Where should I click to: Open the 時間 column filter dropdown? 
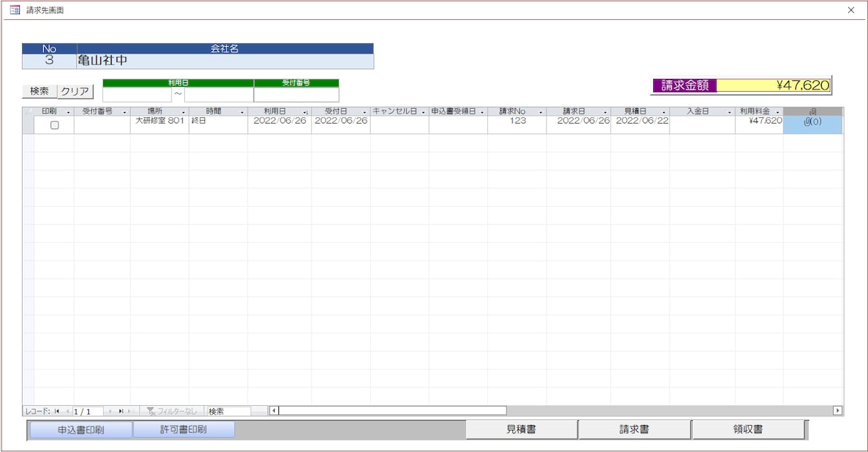pos(242,112)
